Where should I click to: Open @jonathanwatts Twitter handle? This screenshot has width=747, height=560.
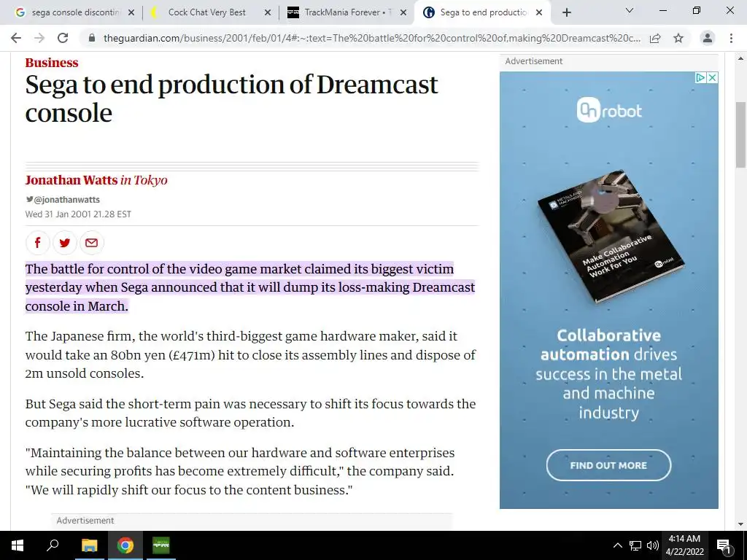63,200
